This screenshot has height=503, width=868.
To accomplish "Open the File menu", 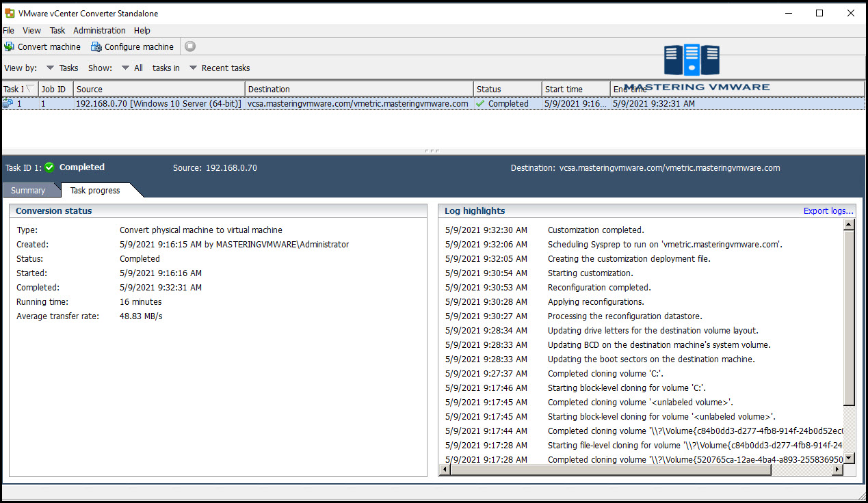I will pos(8,30).
